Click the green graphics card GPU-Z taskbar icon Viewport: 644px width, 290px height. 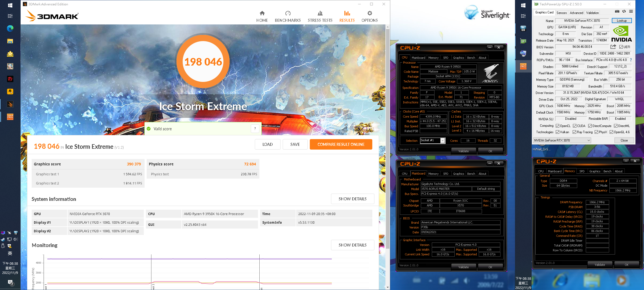click(523, 41)
